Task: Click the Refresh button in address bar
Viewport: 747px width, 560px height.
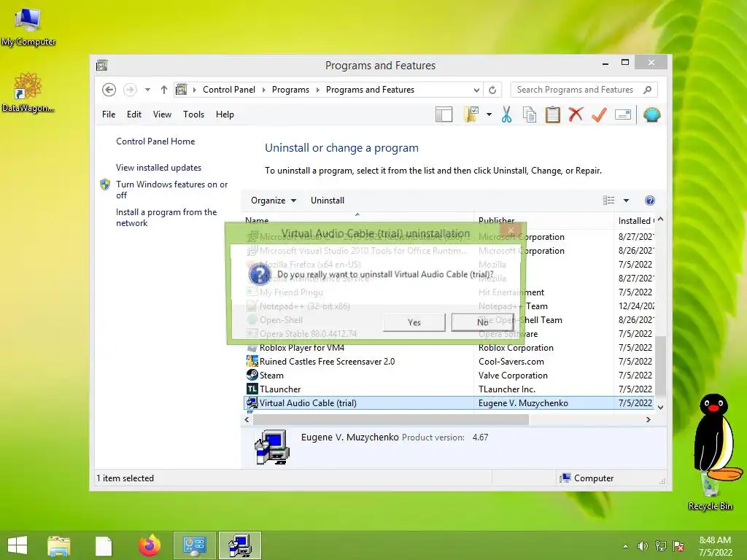Action: (492, 90)
